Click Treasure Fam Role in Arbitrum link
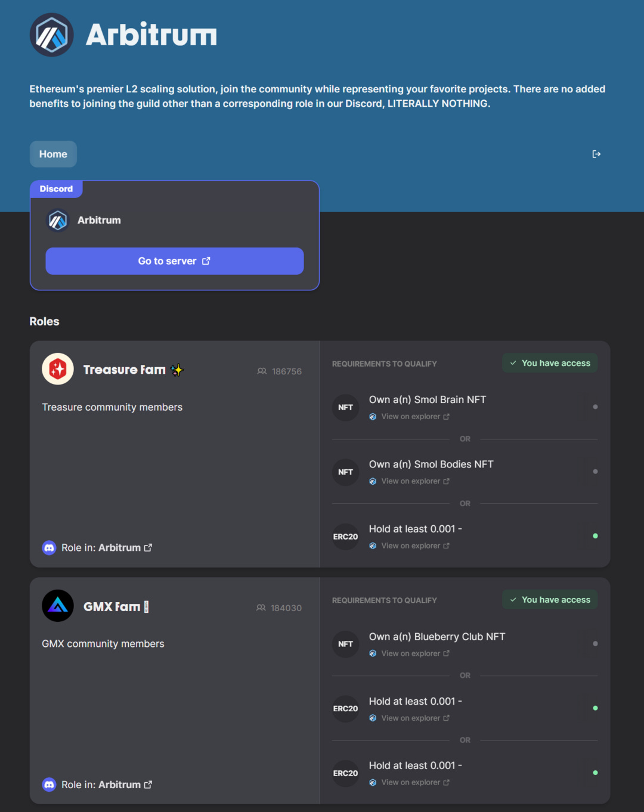 (107, 548)
